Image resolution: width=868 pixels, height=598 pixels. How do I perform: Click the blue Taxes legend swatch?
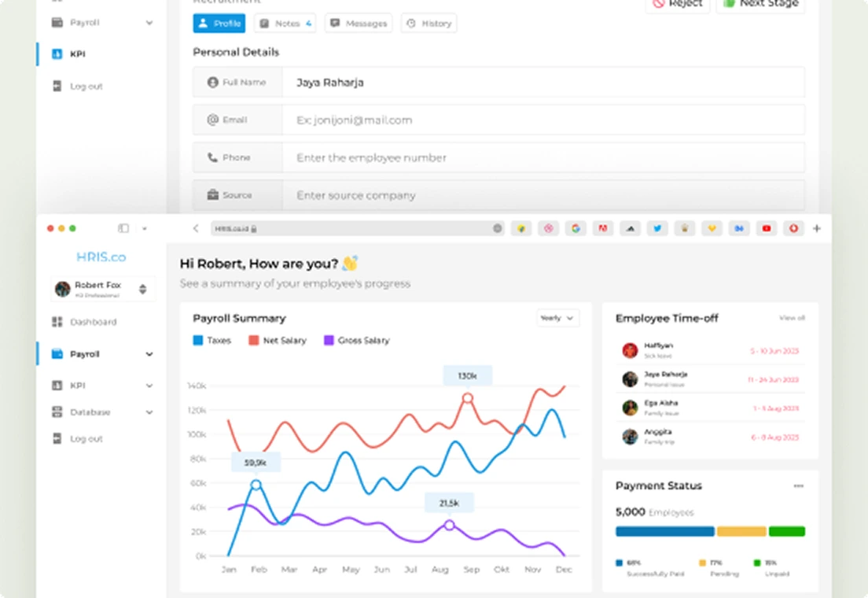click(x=197, y=340)
